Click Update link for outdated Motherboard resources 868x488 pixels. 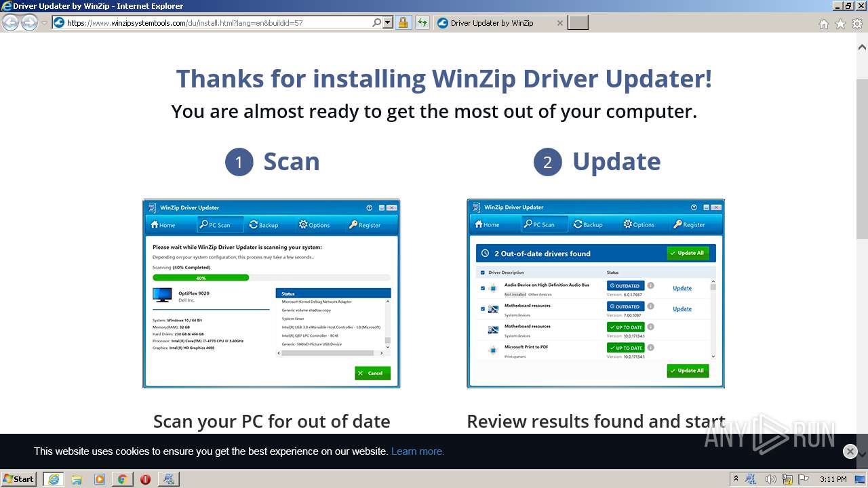pyautogui.click(x=682, y=308)
